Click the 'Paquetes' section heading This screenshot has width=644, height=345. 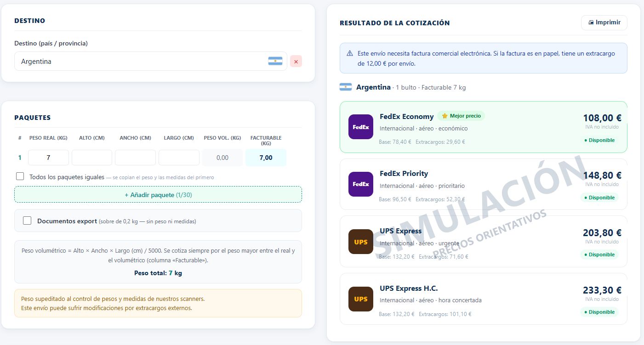(x=33, y=118)
